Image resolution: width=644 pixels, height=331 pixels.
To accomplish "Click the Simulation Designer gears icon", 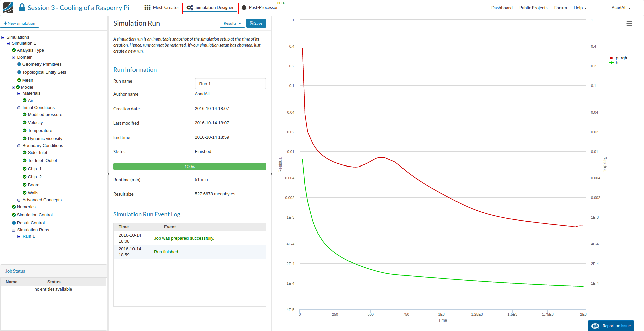I will (x=190, y=7).
